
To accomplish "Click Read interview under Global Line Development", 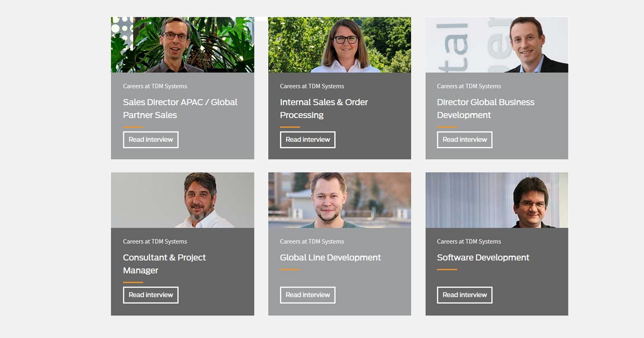I will (308, 295).
